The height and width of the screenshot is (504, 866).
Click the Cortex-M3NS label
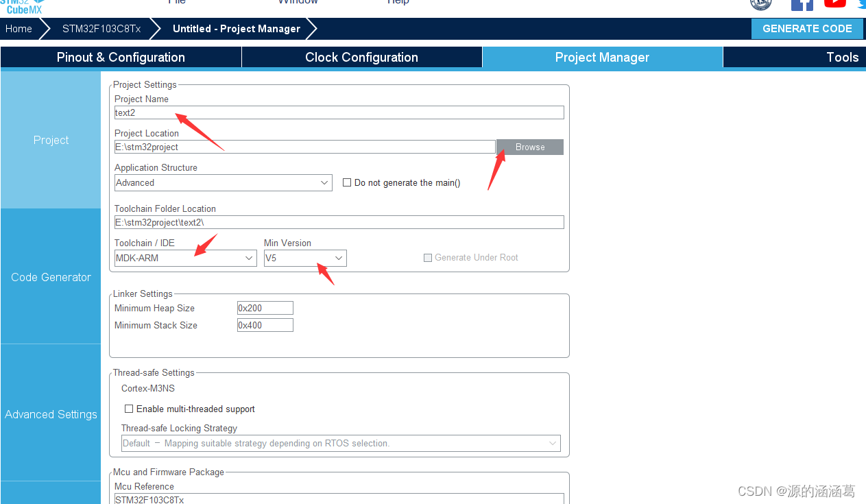(148, 389)
